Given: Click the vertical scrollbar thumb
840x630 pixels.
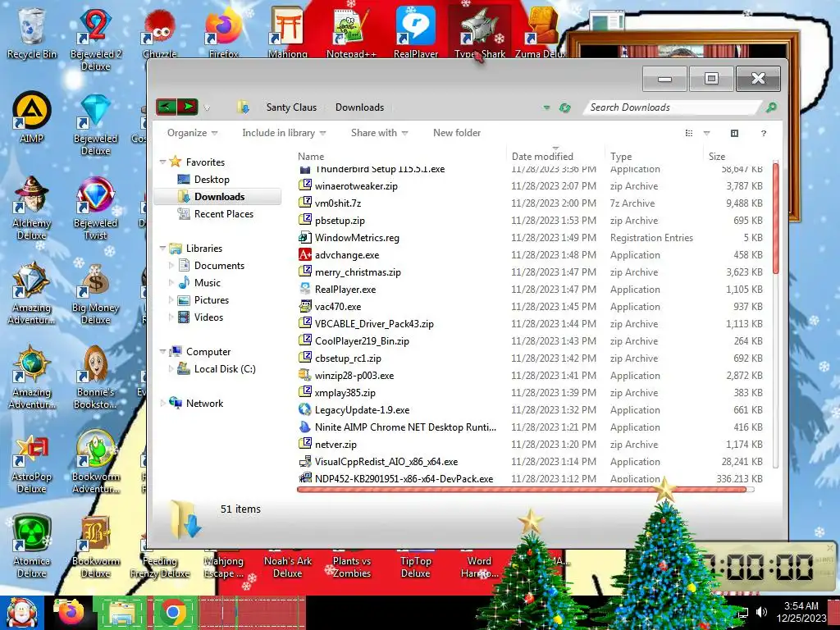Looking at the screenshot, I should [775, 218].
